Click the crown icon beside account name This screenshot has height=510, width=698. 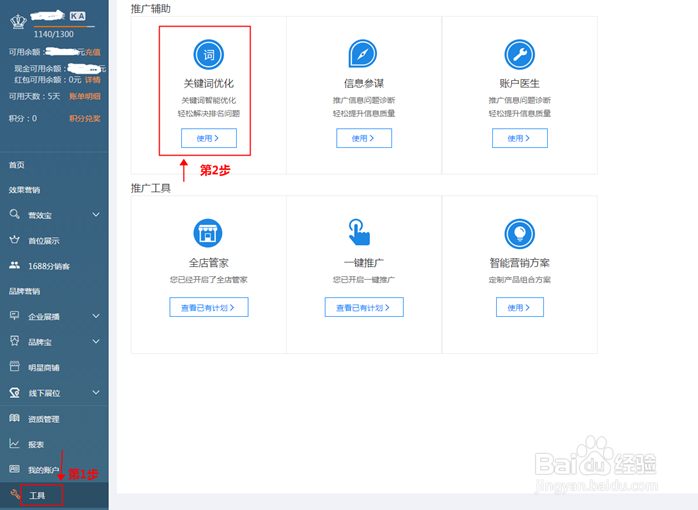pyautogui.click(x=18, y=21)
